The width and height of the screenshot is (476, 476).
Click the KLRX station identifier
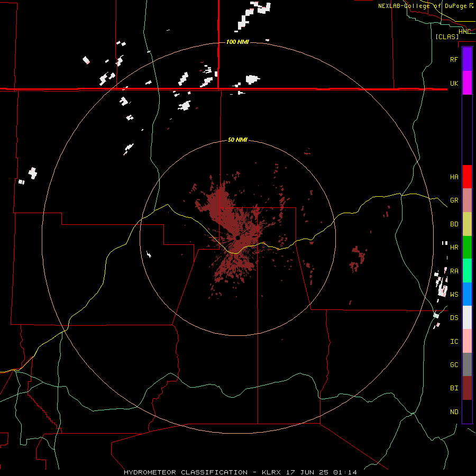(x=271, y=472)
